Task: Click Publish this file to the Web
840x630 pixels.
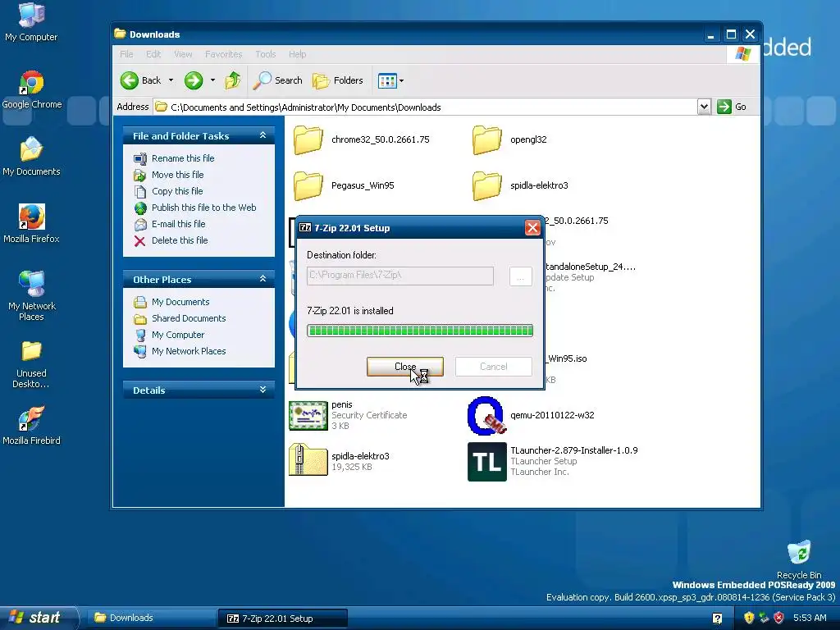Action: click(x=203, y=208)
